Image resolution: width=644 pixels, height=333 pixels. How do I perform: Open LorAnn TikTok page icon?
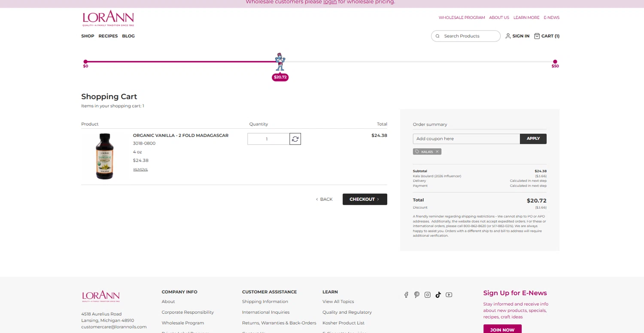(x=438, y=295)
